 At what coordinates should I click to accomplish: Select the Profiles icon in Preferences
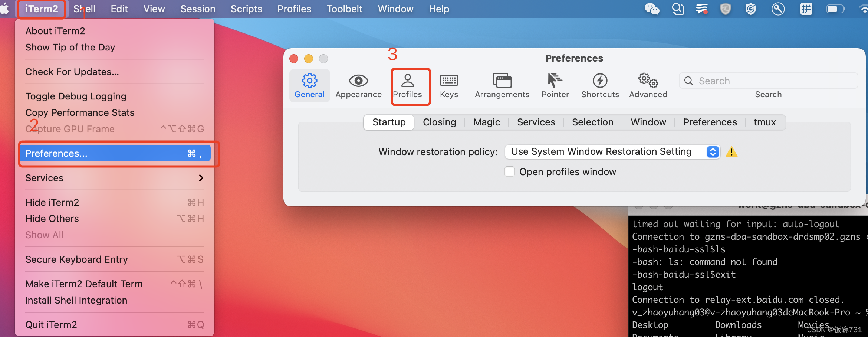(x=408, y=85)
